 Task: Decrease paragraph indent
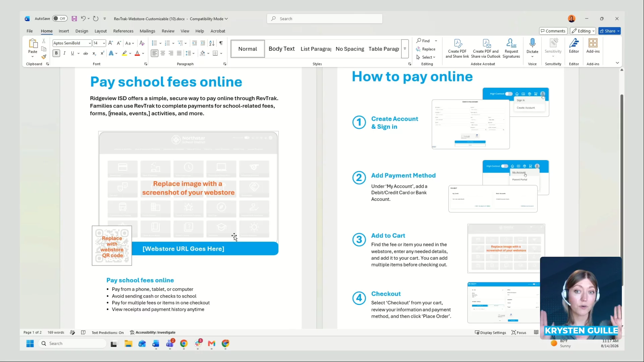click(x=195, y=43)
